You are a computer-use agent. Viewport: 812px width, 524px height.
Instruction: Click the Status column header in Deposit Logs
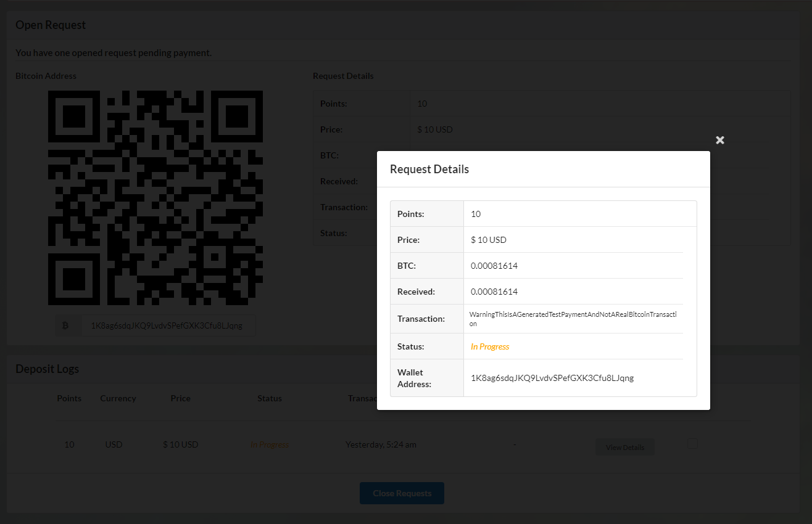click(270, 398)
